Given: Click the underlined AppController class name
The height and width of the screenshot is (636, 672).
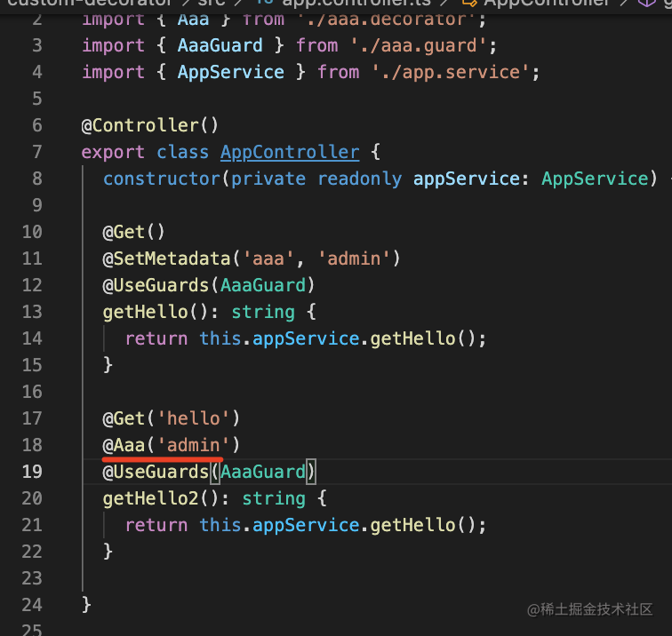Looking at the screenshot, I should pos(290,152).
